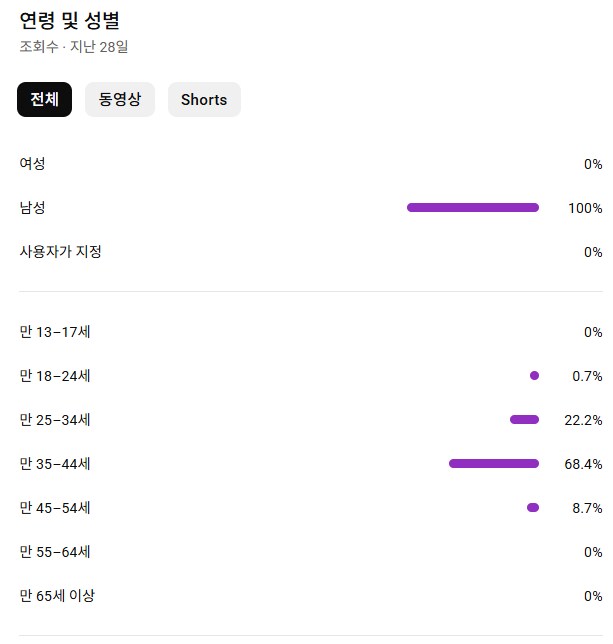The width and height of the screenshot is (613, 644).
Task: Click the 연령 및 성별 card title
Action: [x=70, y=21]
